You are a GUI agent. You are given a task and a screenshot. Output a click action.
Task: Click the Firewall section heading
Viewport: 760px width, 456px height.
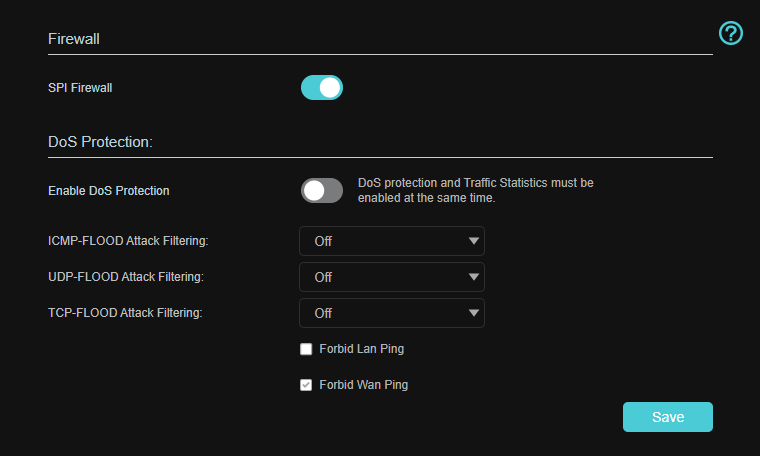76,39
